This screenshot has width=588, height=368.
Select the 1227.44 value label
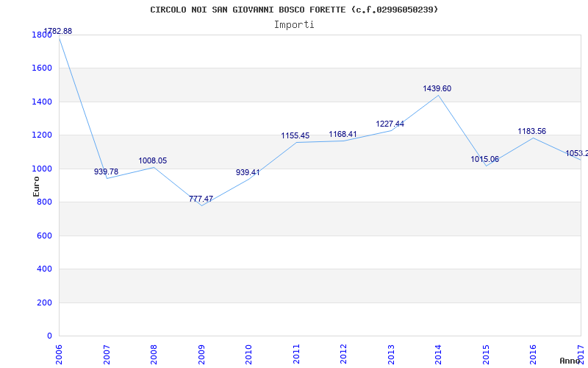[x=390, y=124]
